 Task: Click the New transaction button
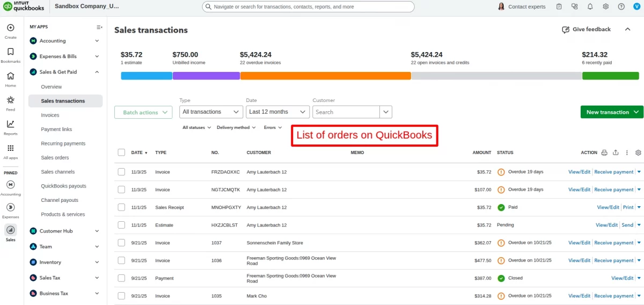pos(612,112)
